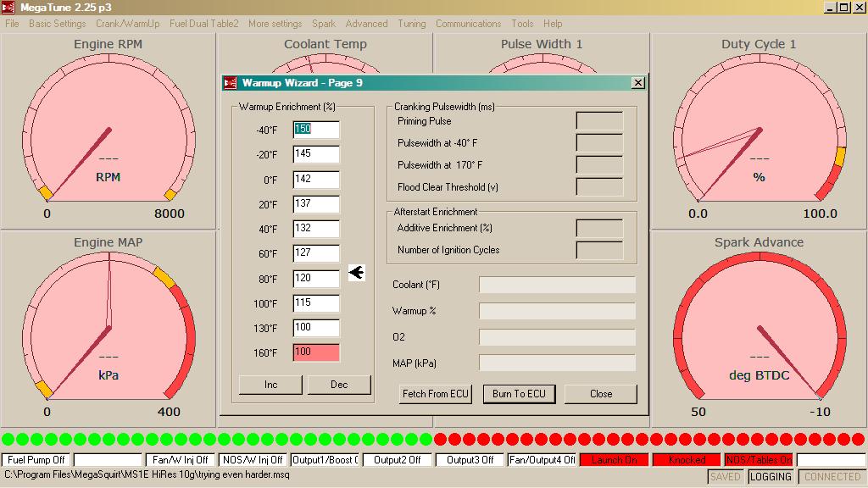Screen dimensions: 868x488
Task: Click the Dec button
Action: coord(339,385)
